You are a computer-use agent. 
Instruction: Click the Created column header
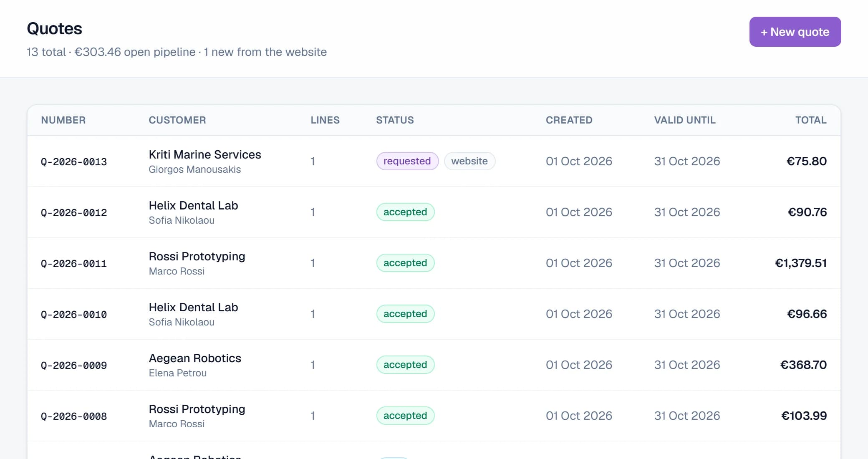569,120
